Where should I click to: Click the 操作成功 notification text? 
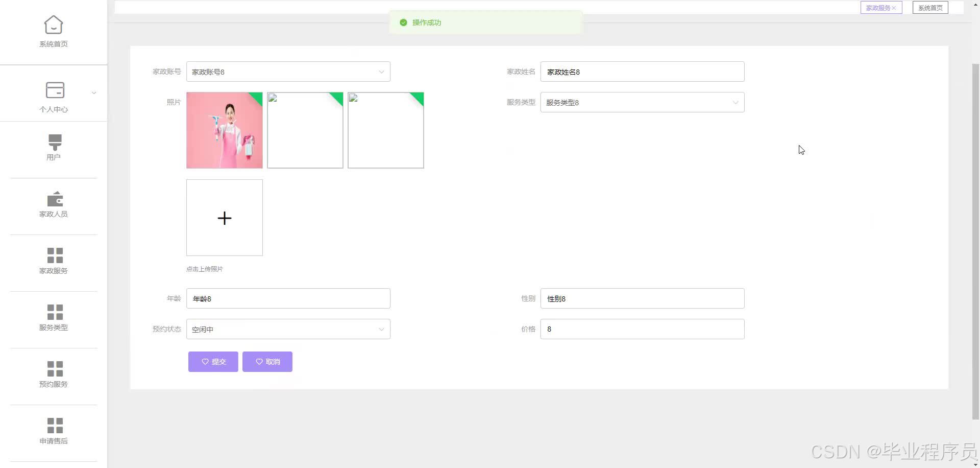427,22
